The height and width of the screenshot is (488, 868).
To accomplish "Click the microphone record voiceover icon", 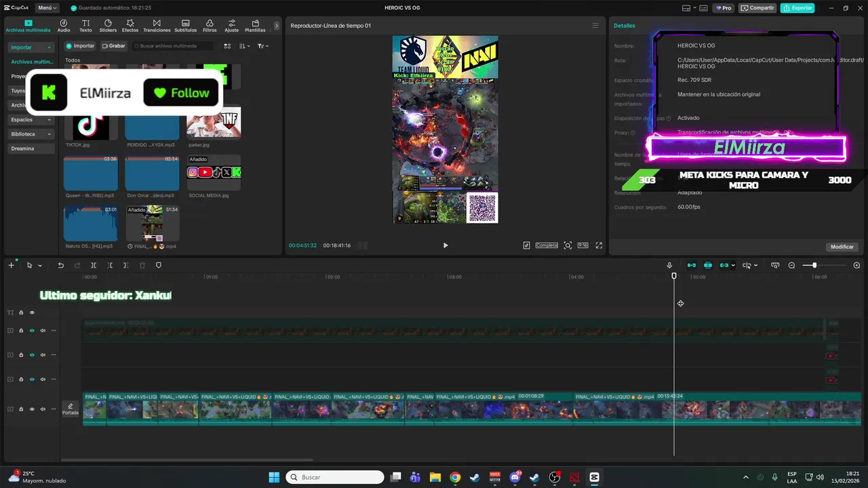I will 669,265.
